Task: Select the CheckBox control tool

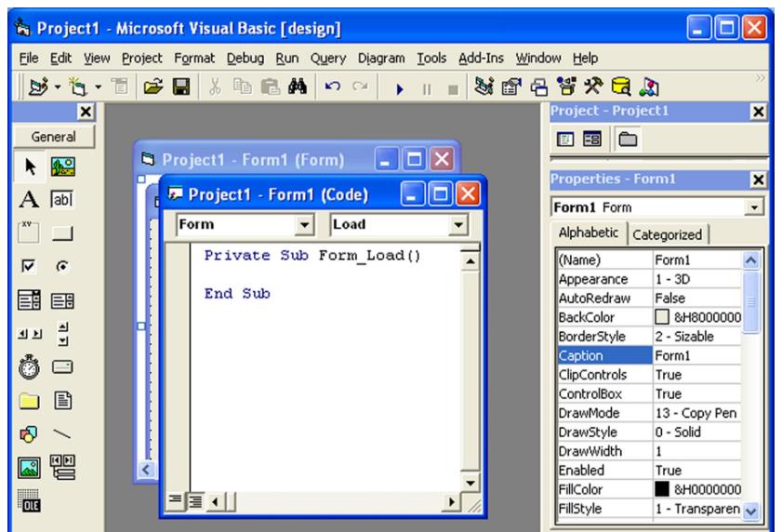Action: [30, 267]
